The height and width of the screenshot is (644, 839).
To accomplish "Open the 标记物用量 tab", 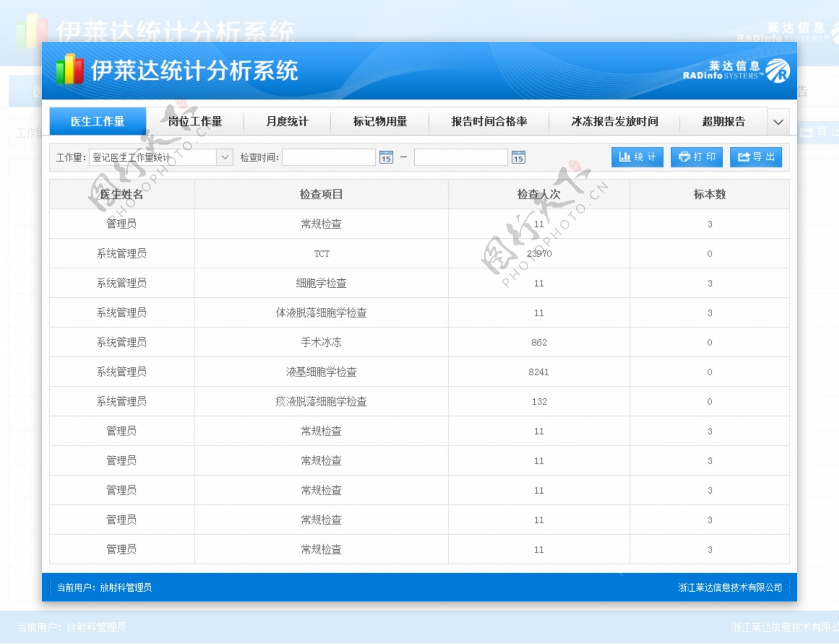I will click(380, 122).
